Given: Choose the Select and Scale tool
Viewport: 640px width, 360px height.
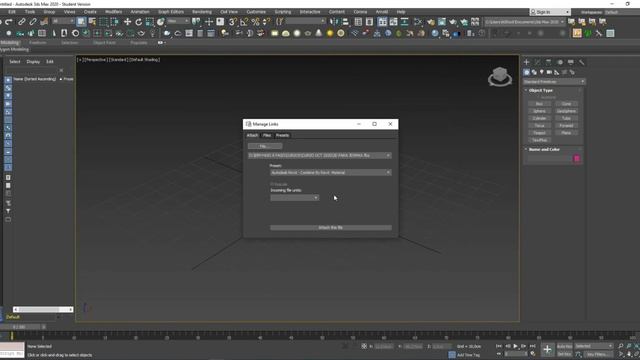Looking at the screenshot, I should coord(149,22).
